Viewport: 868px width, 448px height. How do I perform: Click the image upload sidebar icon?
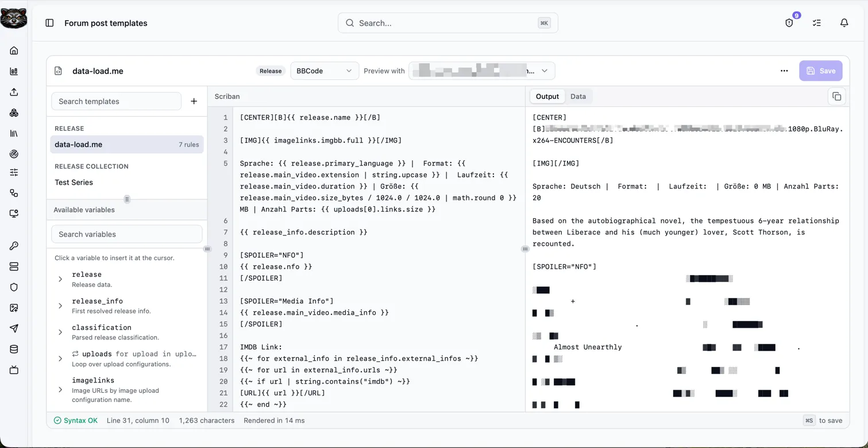pyautogui.click(x=14, y=308)
